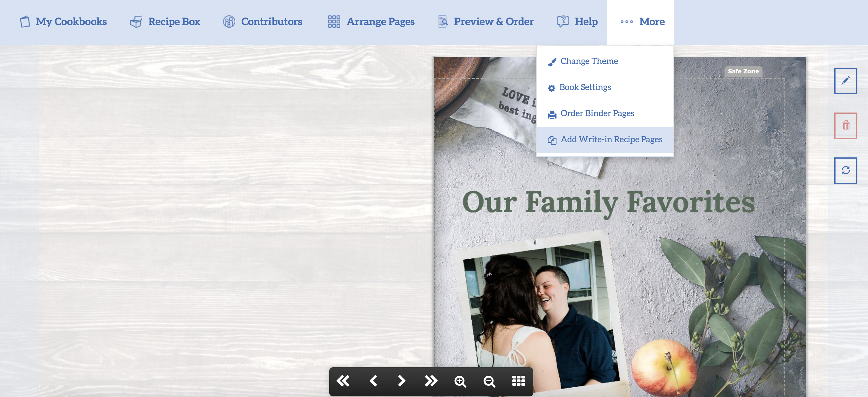Open the page grid view icon
This screenshot has width=868, height=397.
[x=518, y=381]
